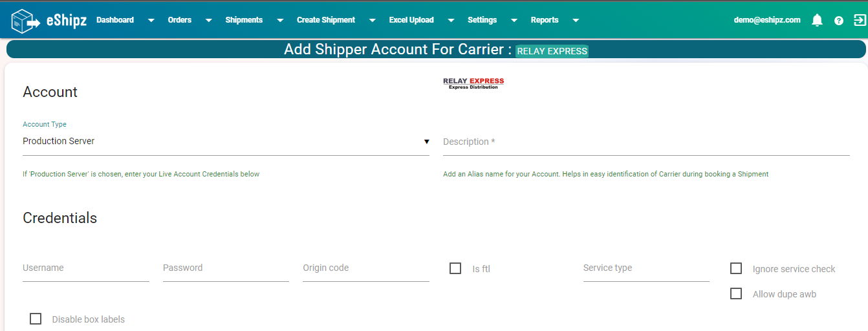Open the Reports menu
The height and width of the screenshot is (331, 868).
click(x=545, y=20)
